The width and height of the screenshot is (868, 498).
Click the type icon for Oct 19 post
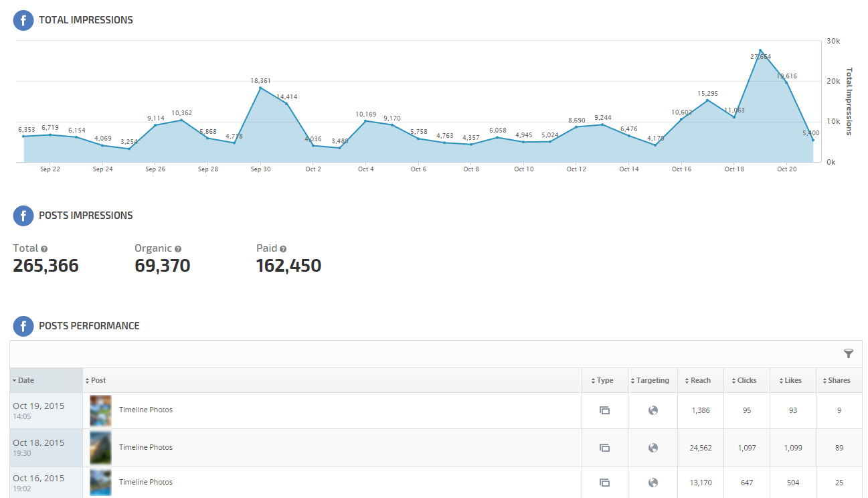tap(604, 410)
